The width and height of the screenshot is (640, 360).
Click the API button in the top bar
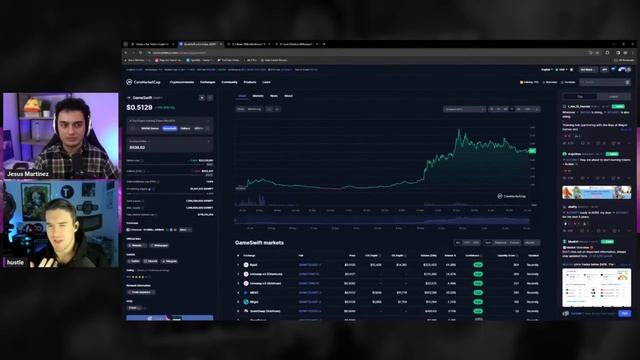coord(604,70)
